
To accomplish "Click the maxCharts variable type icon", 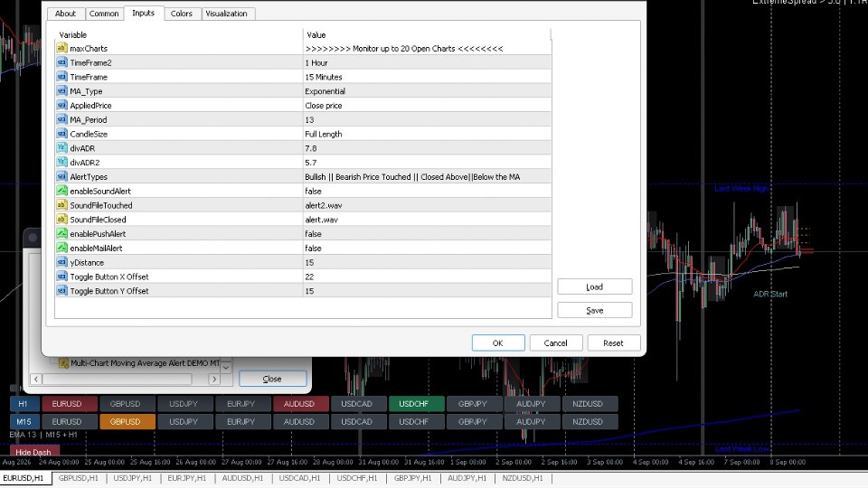I will point(61,48).
